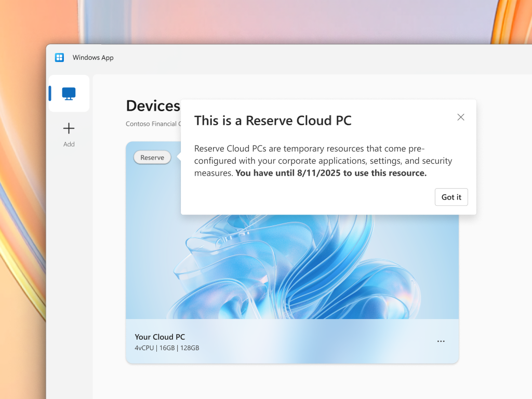Click the dialog heading This is a Reserve Cloud PC
The height and width of the screenshot is (399, 532).
coord(273,121)
